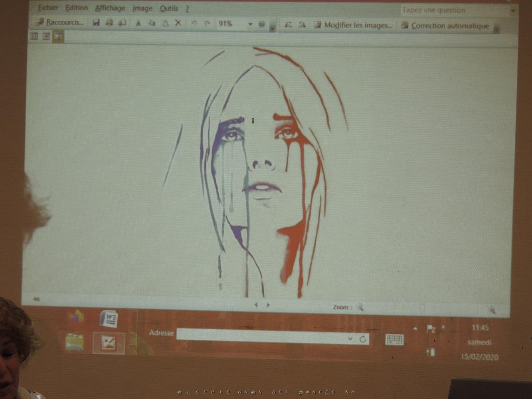Open the touch keyboard from the taskbar
Image resolution: width=532 pixels, height=399 pixels.
(x=394, y=340)
